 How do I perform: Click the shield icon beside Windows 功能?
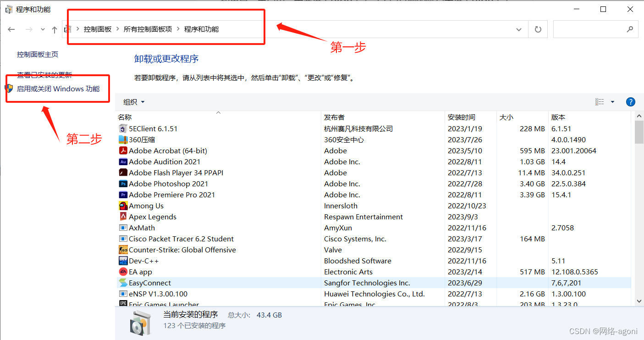[x=9, y=89]
